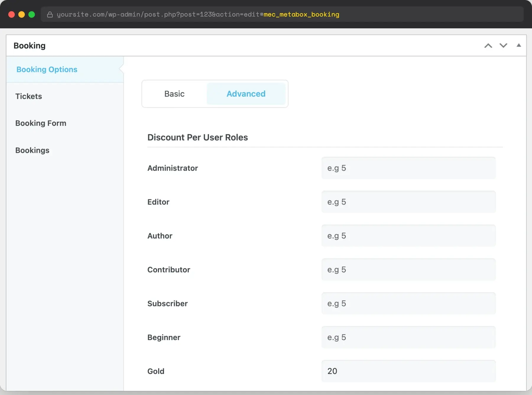Click the "Discount Per User Roles" heading
This screenshot has height=395, width=532.
click(197, 137)
